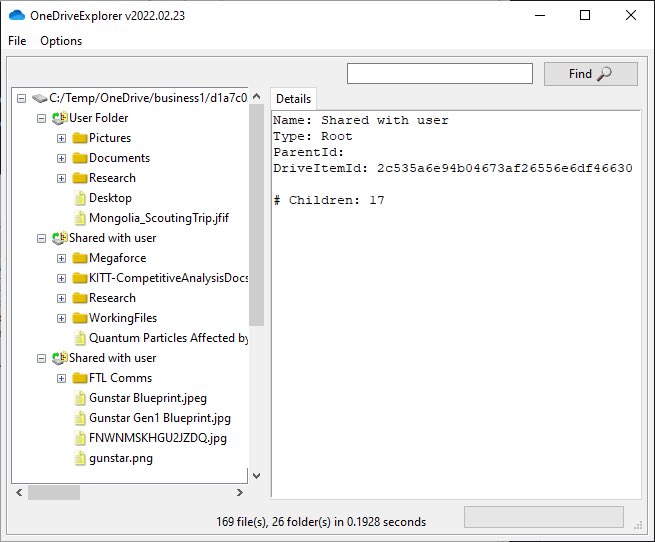Click the '169 file(s), 26 folder(s)' status text
Viewport: 655px width, 542px height.
pyautogui.click(x=321, y=522)
